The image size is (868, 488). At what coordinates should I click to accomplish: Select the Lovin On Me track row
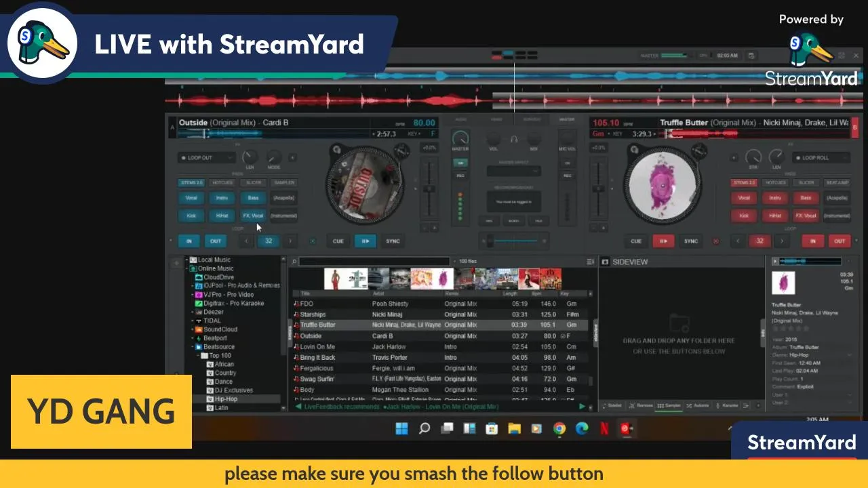441,347
